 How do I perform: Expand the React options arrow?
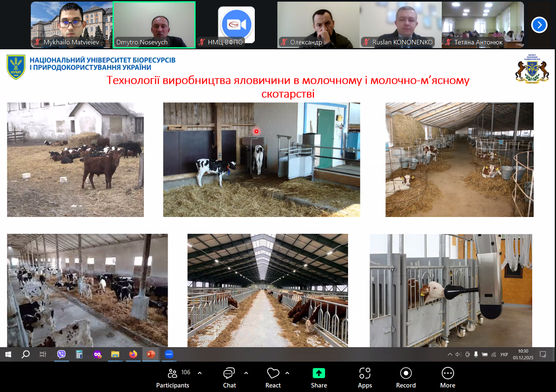pos(287,373)
